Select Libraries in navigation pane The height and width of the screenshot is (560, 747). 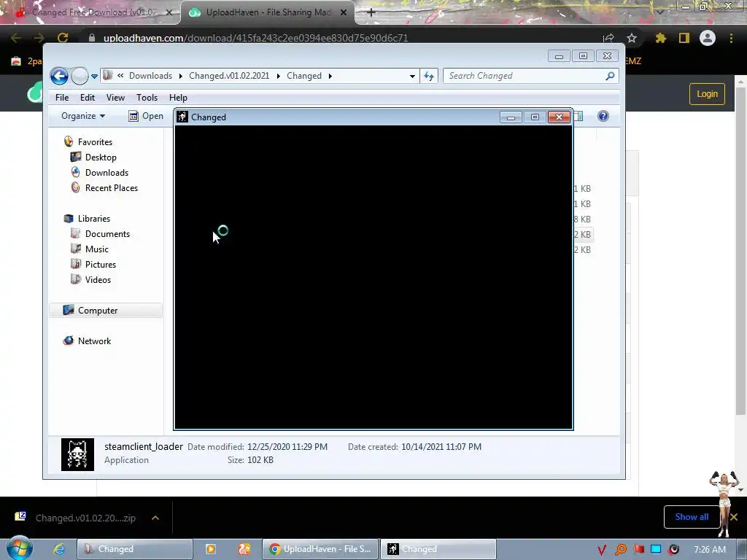(x=94, y=219)
